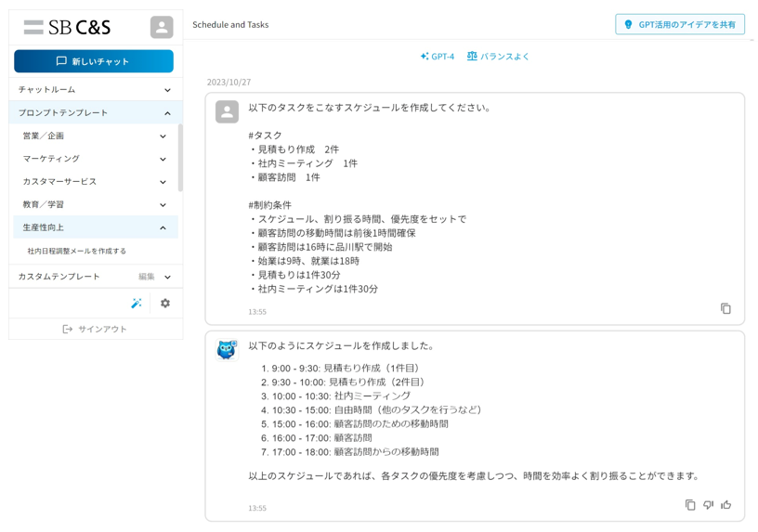This screenshot has height=532, width=758.
Task: Collapse the 生産性向上 category
Action: (96, 227)
